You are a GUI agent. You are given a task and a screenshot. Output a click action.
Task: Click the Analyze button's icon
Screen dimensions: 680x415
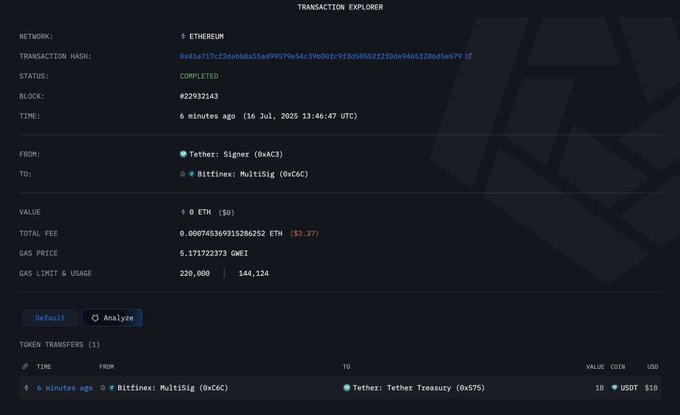95,318
